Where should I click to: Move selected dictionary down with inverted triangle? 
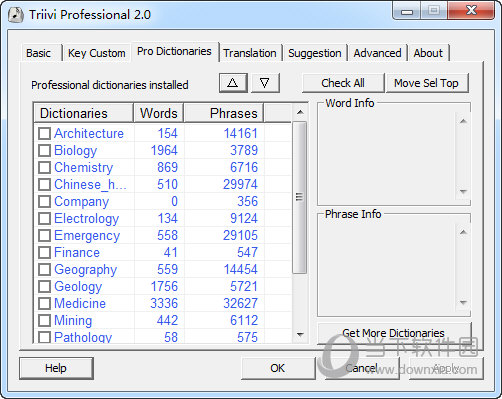pos(265,83)
